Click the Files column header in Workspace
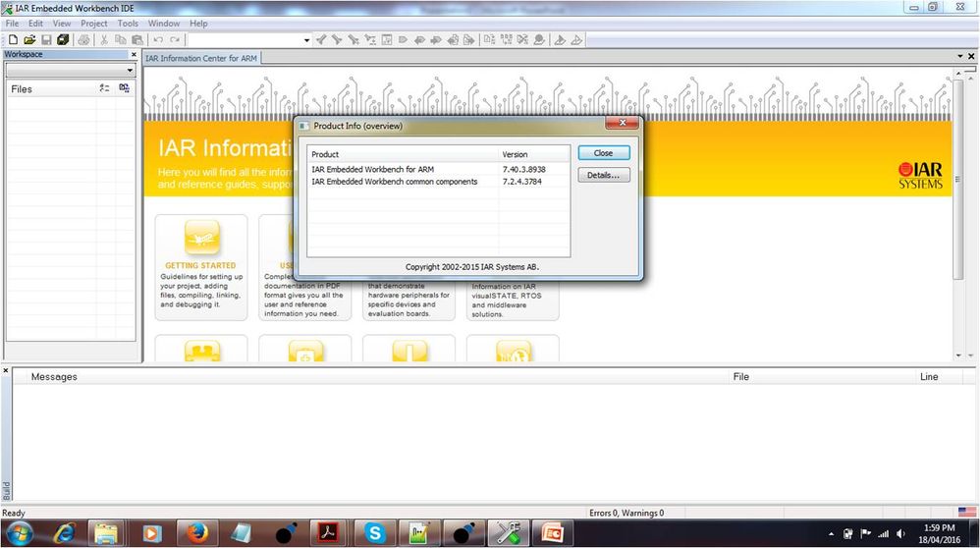 tap(51, 89)
